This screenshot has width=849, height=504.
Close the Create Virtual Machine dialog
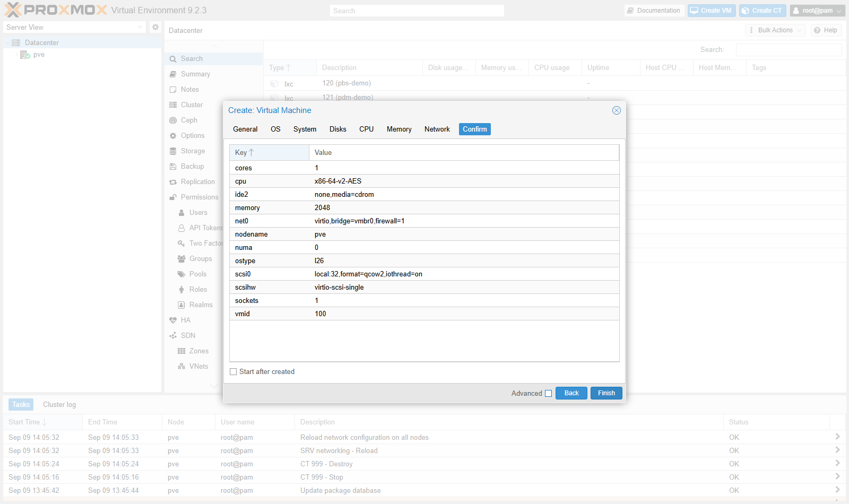click(616, 110)
